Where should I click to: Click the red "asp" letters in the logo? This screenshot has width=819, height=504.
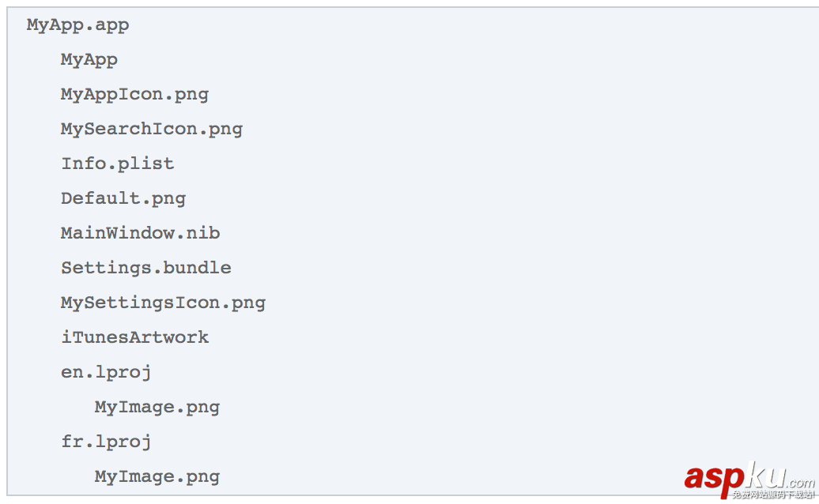715,478
